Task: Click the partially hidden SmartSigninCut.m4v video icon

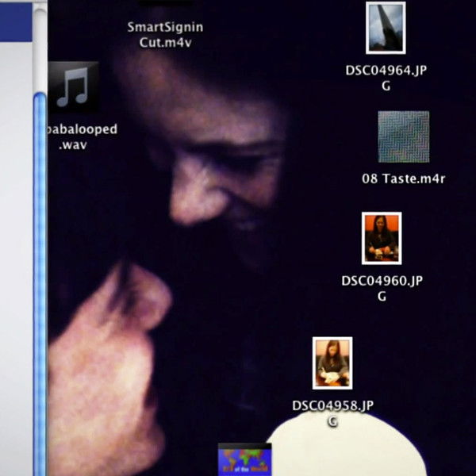Action: [165, 6]
